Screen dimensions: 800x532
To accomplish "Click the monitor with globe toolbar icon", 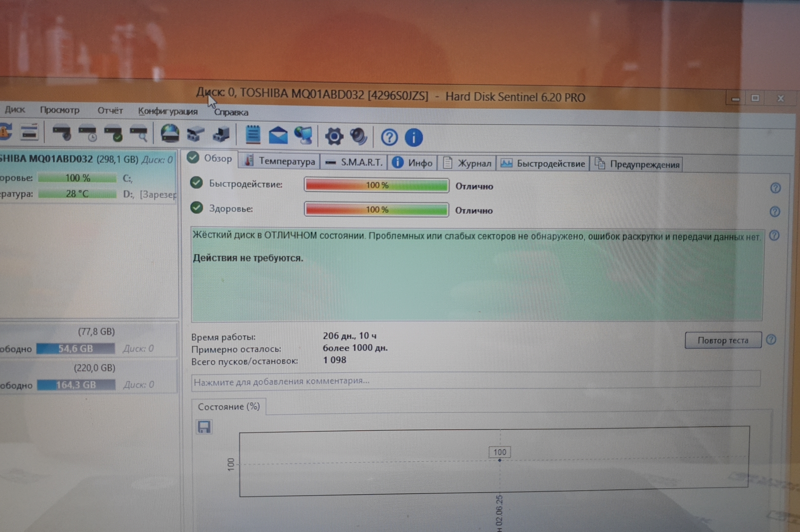I will [303, 135].
